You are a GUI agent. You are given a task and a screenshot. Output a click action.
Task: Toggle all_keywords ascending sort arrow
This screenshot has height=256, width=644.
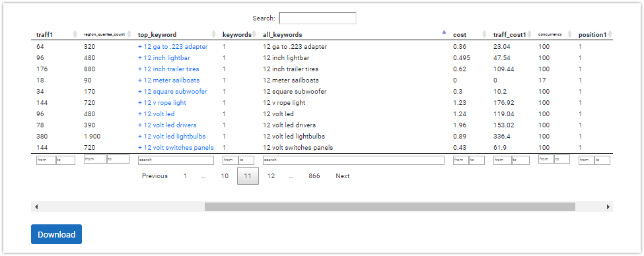444,32
